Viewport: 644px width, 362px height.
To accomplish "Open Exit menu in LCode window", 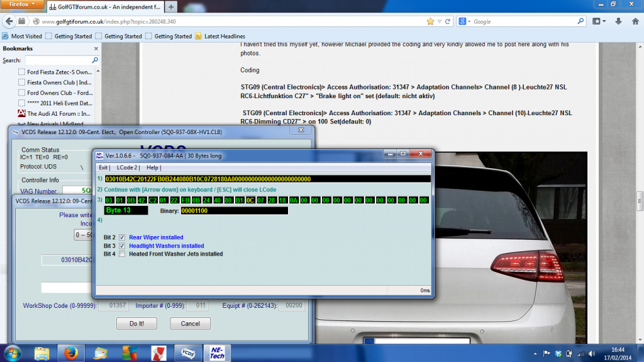I will click(x=104, y=167).
